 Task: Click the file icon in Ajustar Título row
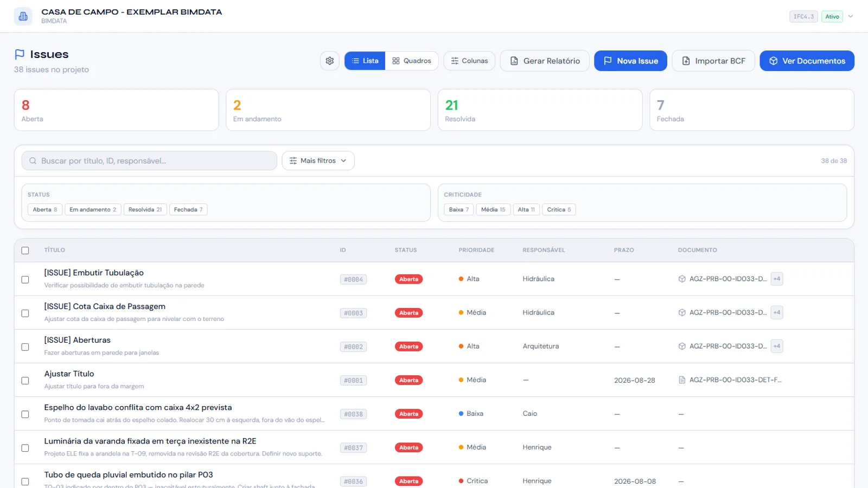coord(682,380)
